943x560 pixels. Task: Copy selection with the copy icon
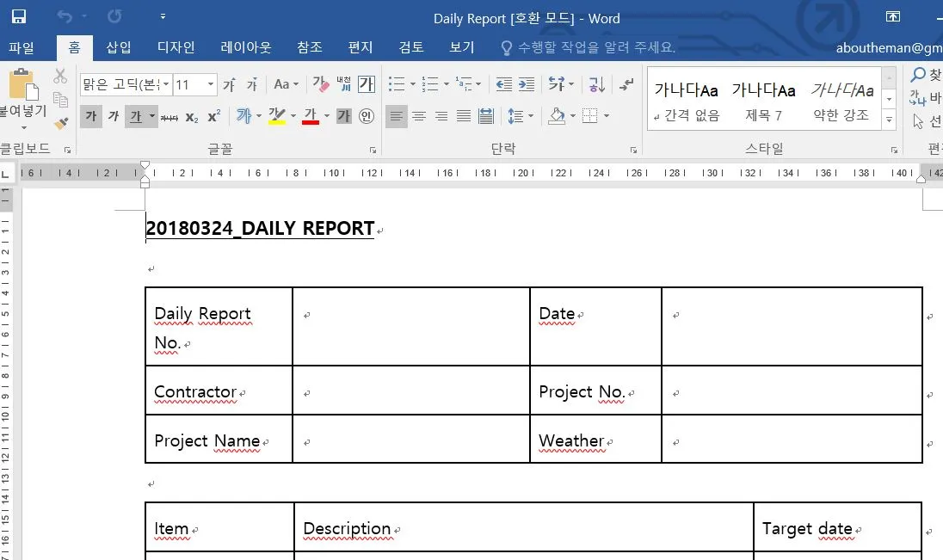click(60, 99)
